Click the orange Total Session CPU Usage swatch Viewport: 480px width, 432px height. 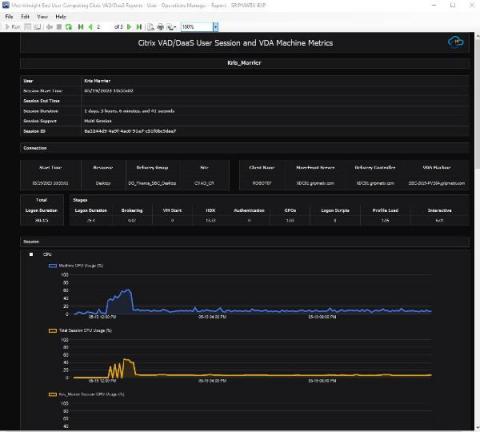point(53,331)
